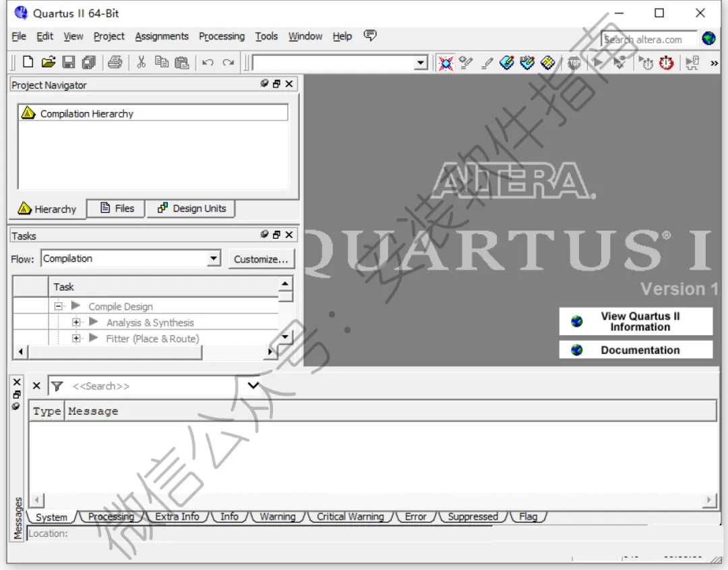
Task: Click the Paste clipboard icon
Action: pyautogui.click(x=181, y=62)
